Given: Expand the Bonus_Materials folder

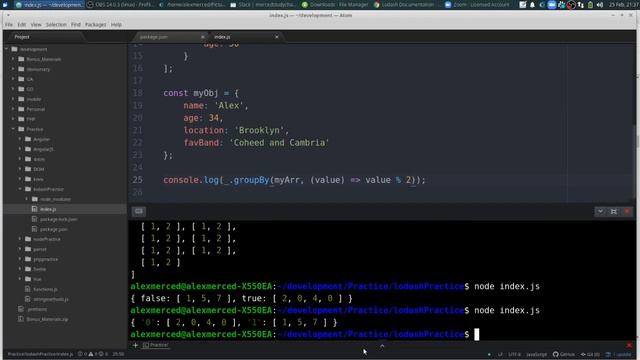Looking at the screenshot, I should pyautogui.click(x=13, y=59).
